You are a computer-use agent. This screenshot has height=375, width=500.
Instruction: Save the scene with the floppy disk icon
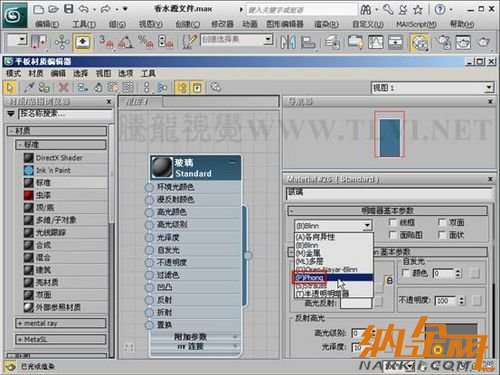point(69,9)
